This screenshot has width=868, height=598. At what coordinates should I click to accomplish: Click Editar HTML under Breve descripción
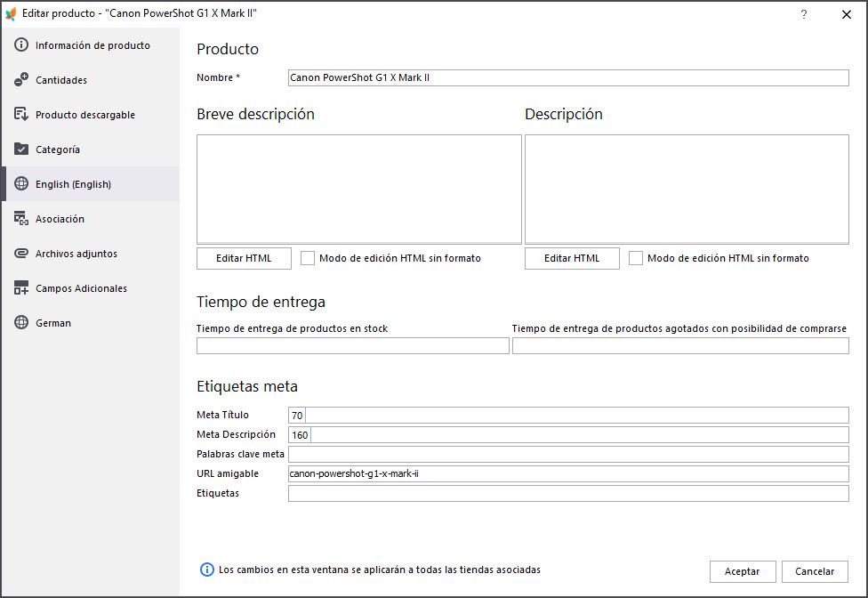point(244,259)
